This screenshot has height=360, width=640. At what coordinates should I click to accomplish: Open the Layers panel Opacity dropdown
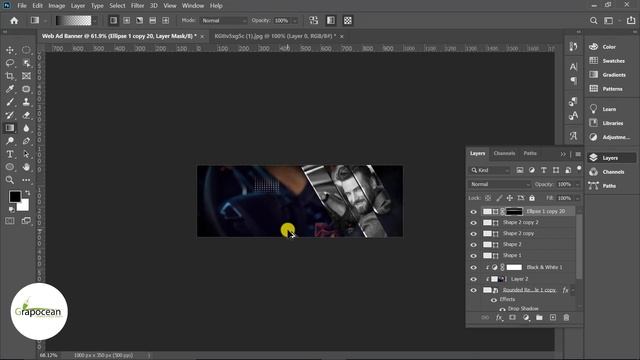[577, 184]
